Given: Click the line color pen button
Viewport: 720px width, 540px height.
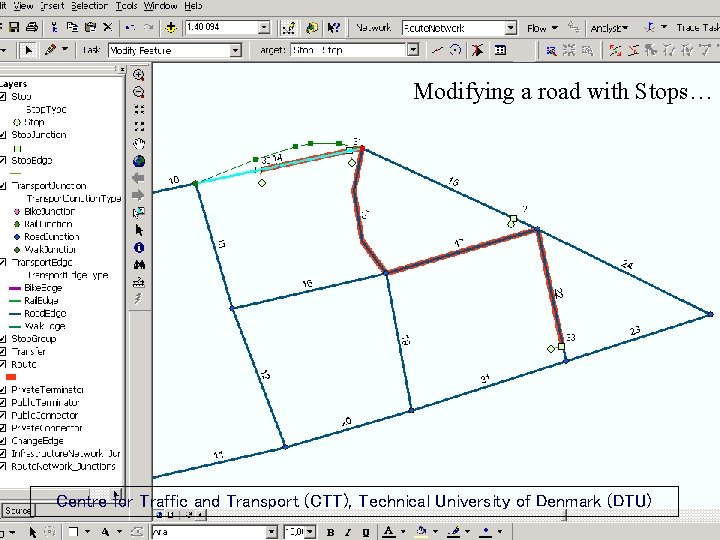Looking at the screenshot, I should point(454,532).
